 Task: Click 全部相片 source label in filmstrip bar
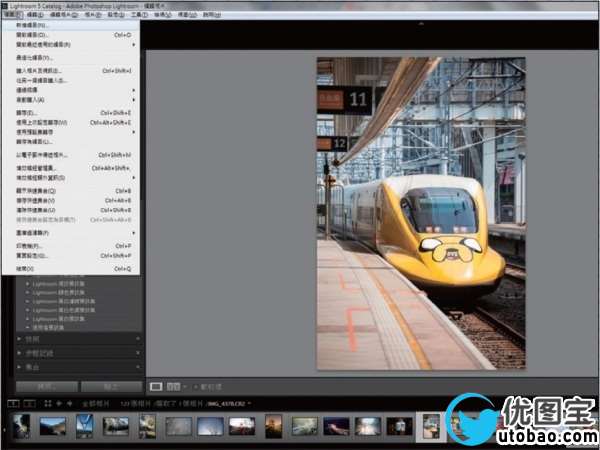(x=95, y=404)
